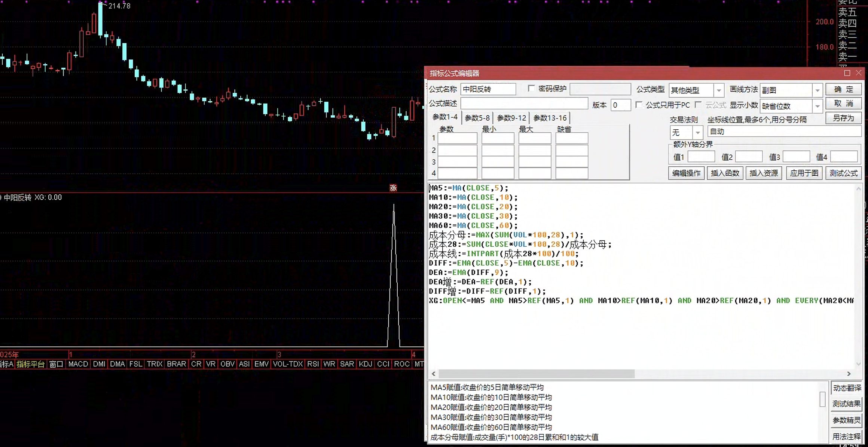The width and height of the screenshot is (868, 447).
Task: Click the red 涨 marker icon
Action: 393,188
